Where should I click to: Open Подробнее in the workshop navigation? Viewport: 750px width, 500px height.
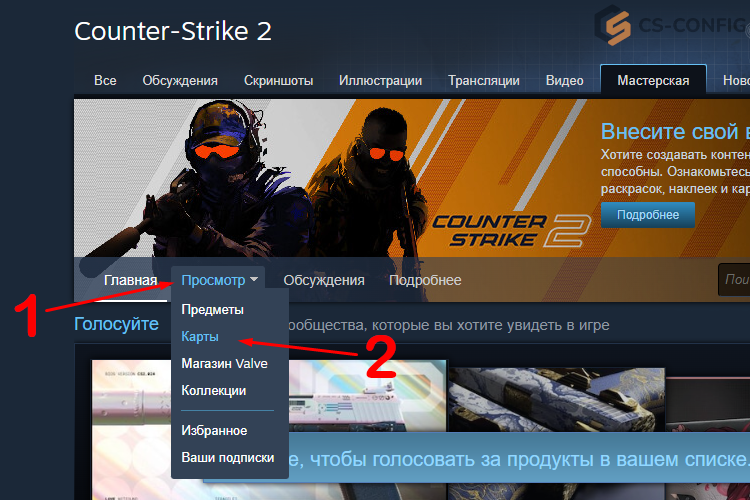(425, 280)
